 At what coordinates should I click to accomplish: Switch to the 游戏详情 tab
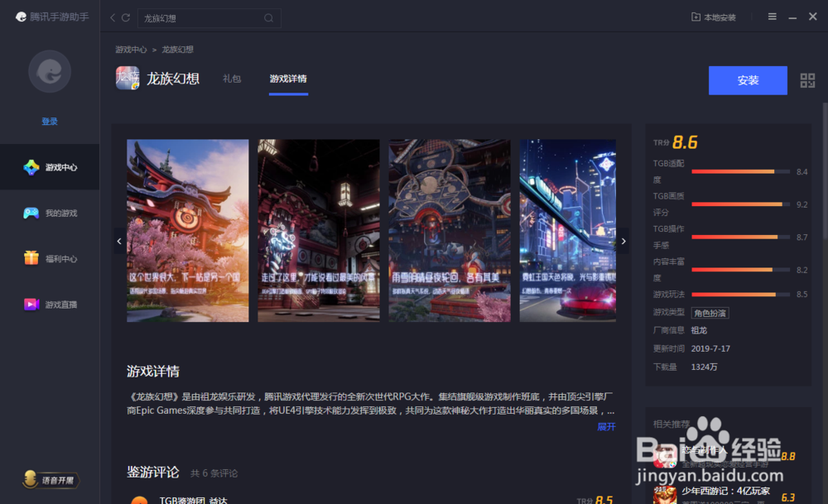click(288, 79)
